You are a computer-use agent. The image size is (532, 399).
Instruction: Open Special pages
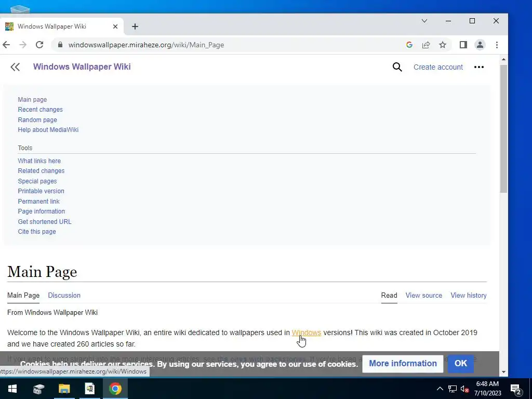pyautogui.click(x=37, y=181)
